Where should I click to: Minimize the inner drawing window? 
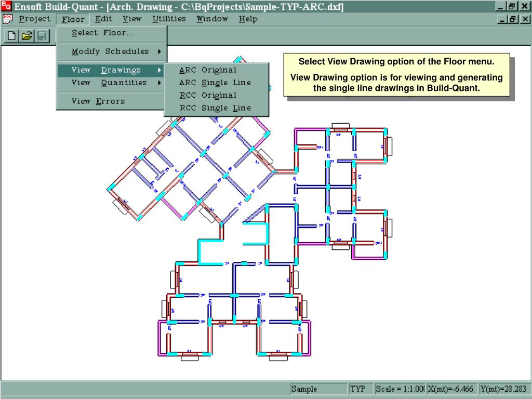(502, 19)
